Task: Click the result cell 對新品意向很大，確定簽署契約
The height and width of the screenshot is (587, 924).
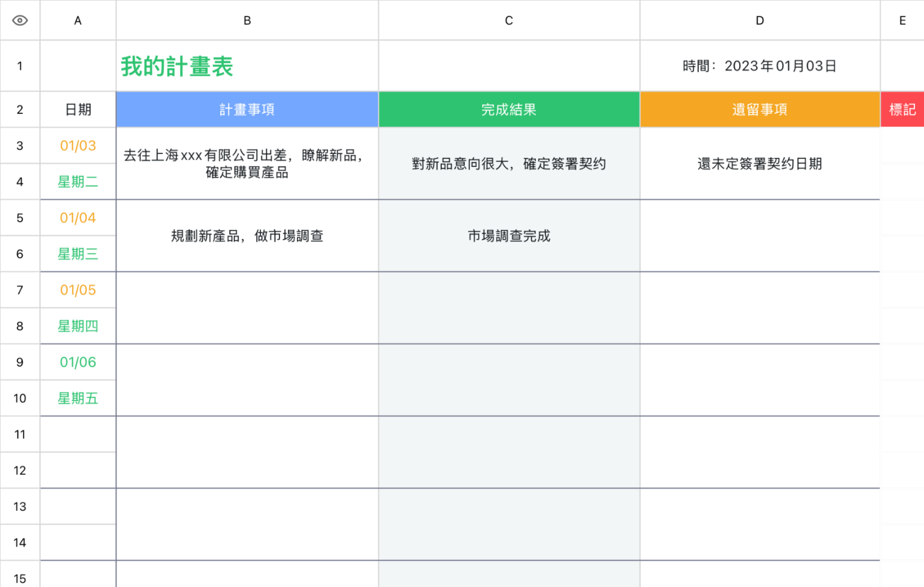Action: (x=509, y=164)
